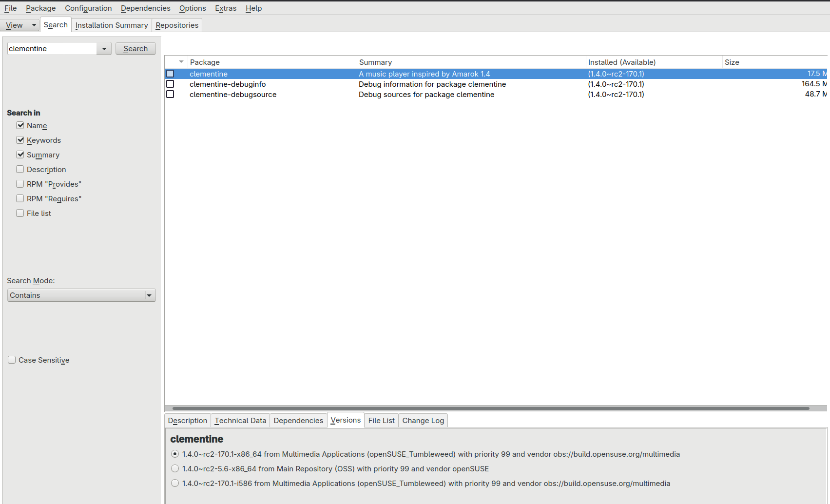Toggle the clementine package status checkbox

pyautogui.click(x=170, y=74)
